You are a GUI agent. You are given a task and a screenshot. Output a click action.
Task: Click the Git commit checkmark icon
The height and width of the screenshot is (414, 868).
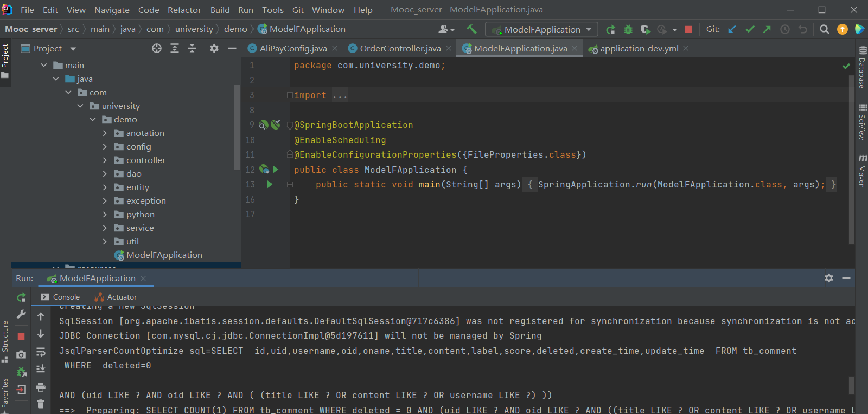750,29
